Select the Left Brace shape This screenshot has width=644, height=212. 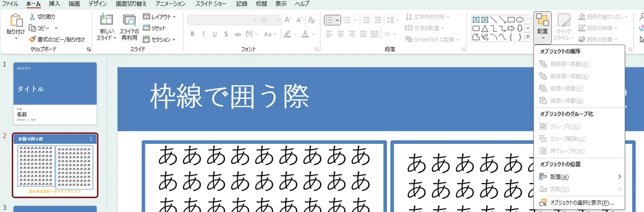coord(511,37)
